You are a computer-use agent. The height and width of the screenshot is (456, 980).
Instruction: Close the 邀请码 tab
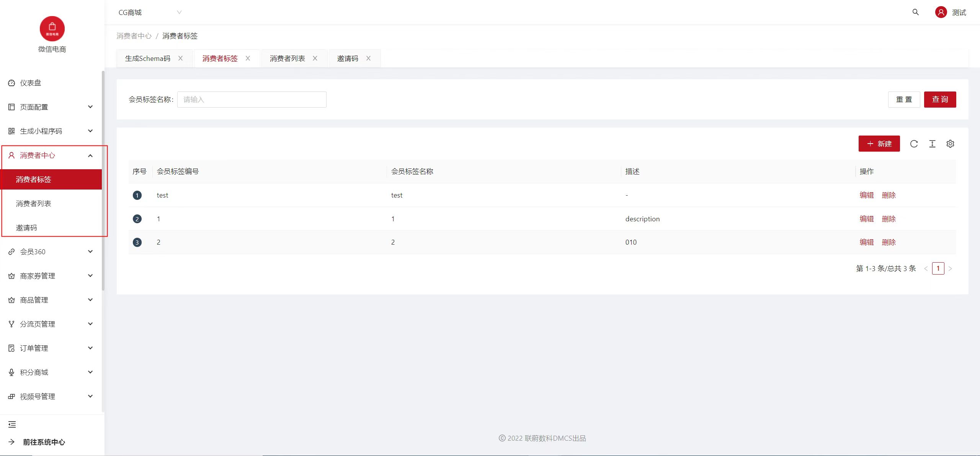click(x=368, y=58)
